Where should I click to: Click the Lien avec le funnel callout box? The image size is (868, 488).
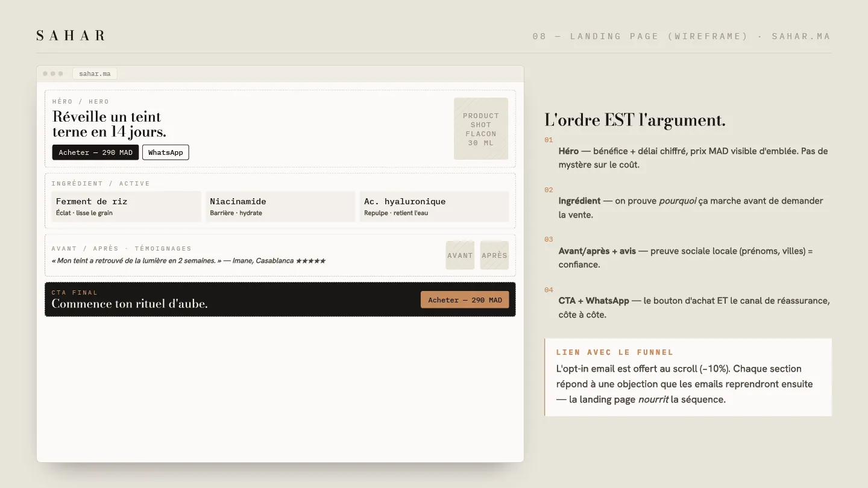coord(688,377)
